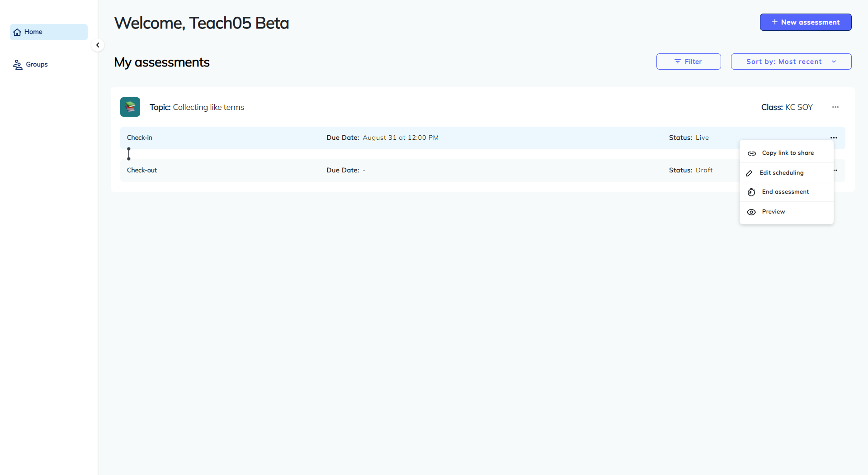The width and height of the screenshot is (868, 475).
Task: Create a New assessment
Action: pyautogui.click(x=806, y=22)
